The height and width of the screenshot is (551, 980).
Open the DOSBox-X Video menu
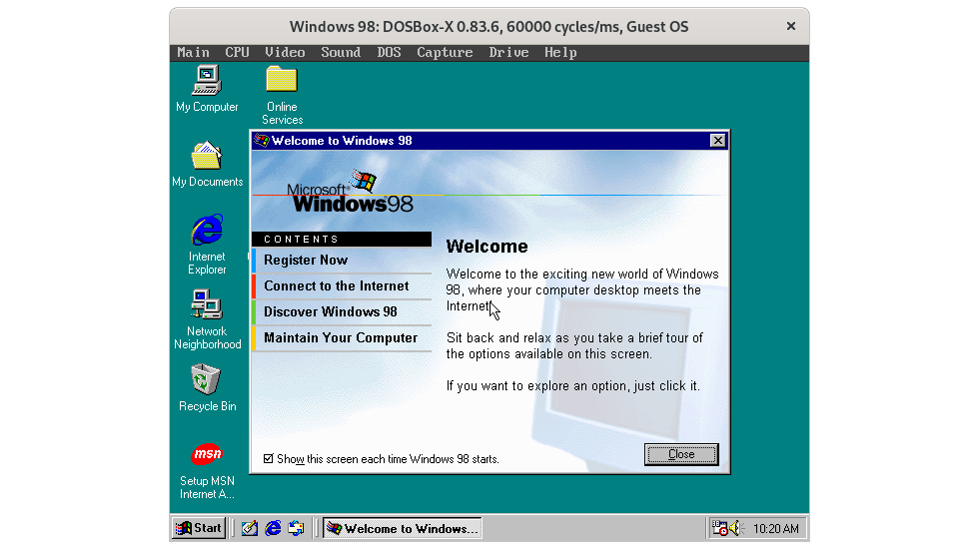click(x=285, y=52)
